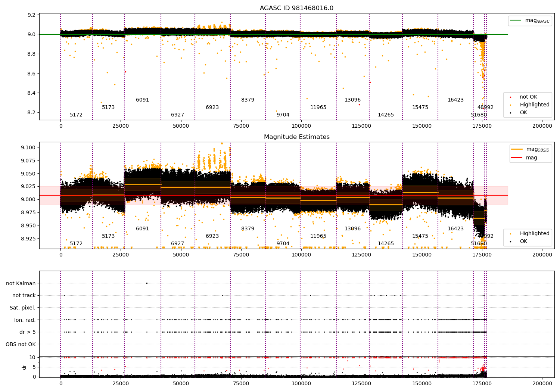
Task: Click the title 'AGASC ID 981468016.0'
Action: pyautogui.click(x=297, y=8)
